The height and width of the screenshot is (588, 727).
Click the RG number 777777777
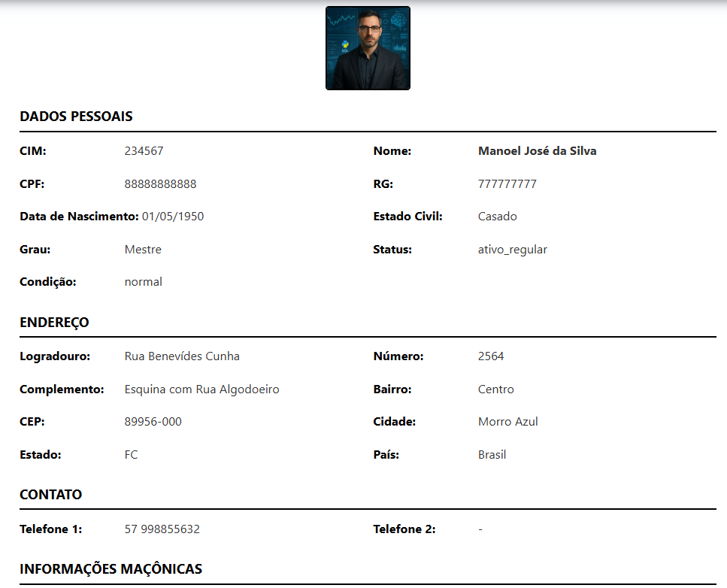(x=507, y=184)
